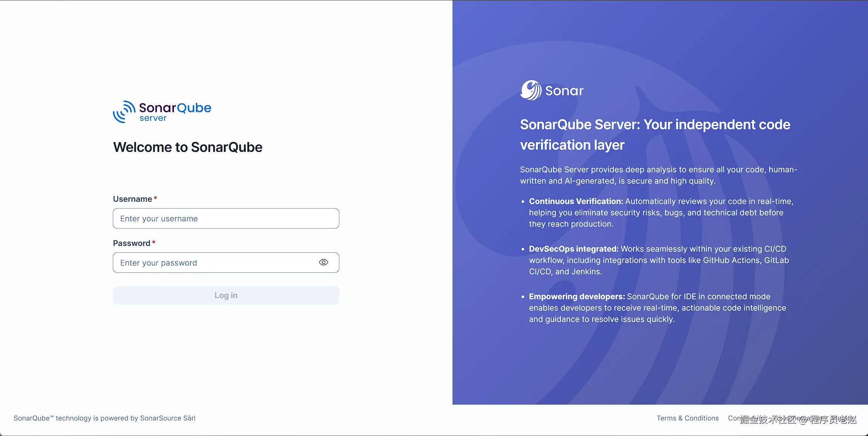Click the SonarQube wordmark above the login form

click(x=175, y=108)
